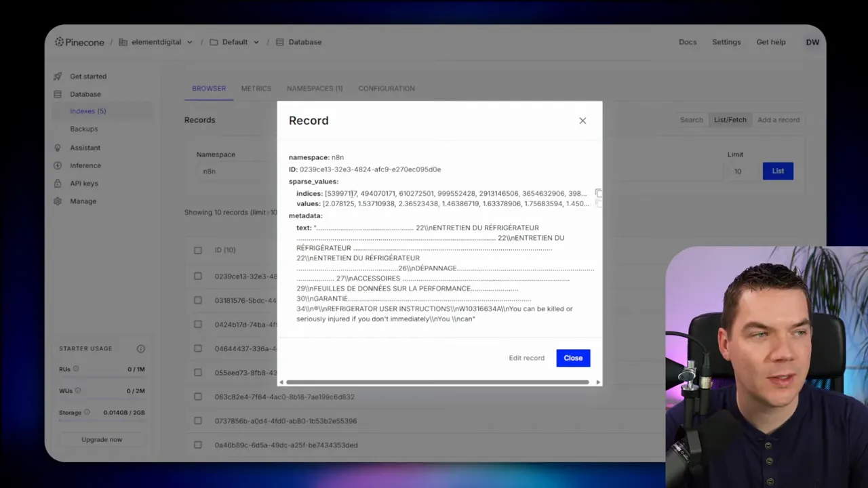Copy the sparse indices values
This screenshot has width=868, height=488.
click(x=598, y=193)
